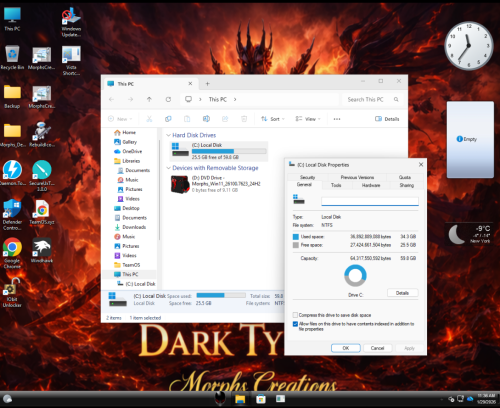
Task: Select Libraries in the navigation pane
Action: pyautogui.click(x=127, y=161)
